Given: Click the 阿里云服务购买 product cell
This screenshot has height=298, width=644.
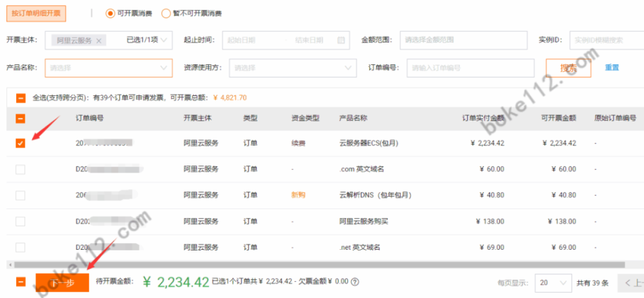Looking at the screenshot, I should tap(364, 221).
